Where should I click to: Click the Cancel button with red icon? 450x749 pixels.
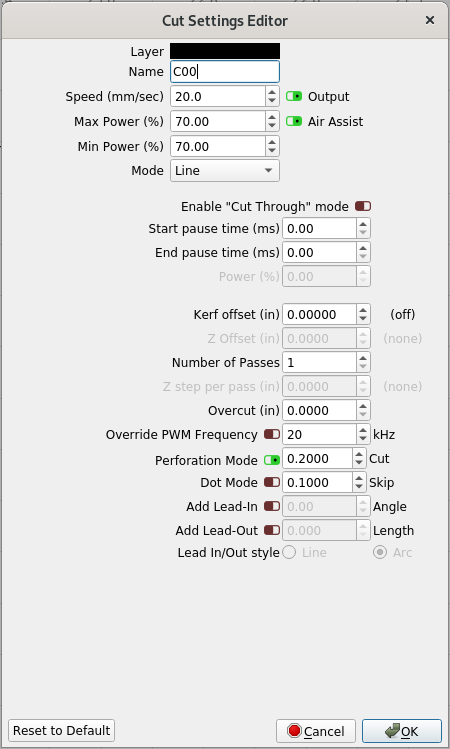316,731
